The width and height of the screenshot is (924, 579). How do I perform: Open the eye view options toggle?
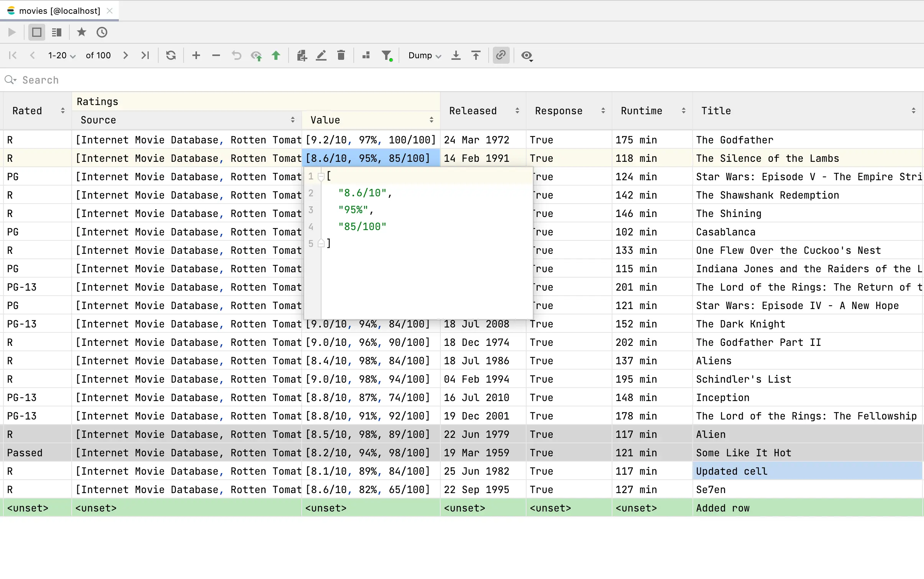pos(527,56)
